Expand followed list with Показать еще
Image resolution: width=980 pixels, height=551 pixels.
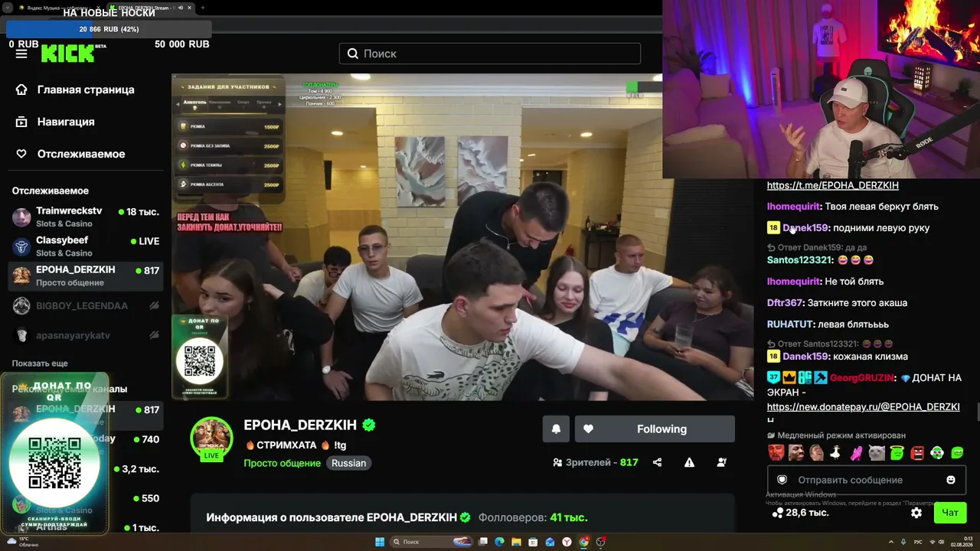(40, 364)
